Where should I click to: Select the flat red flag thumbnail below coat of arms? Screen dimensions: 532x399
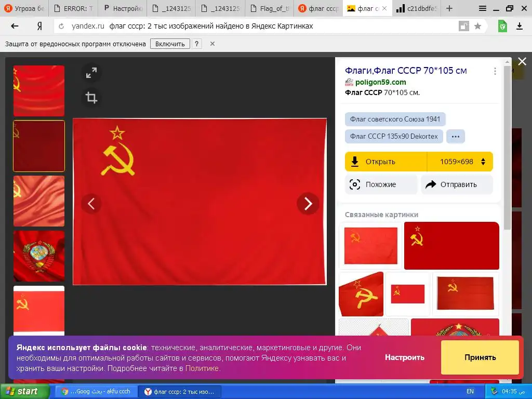(x=38, y=311)
